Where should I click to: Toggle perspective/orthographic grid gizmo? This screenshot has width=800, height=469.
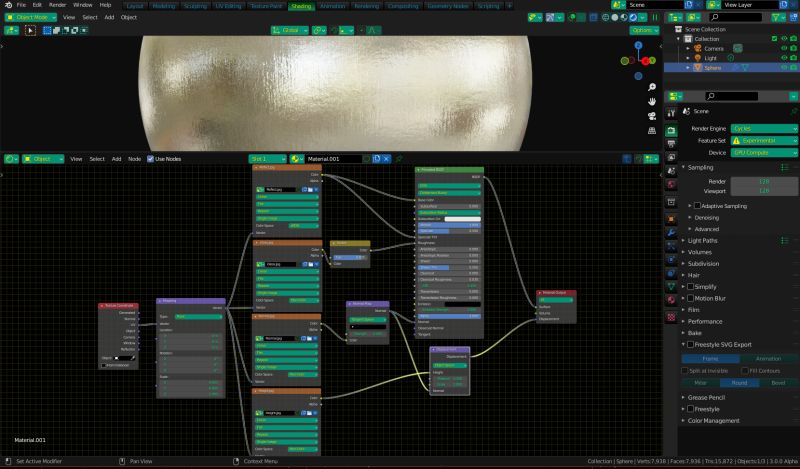pos(652,130)
